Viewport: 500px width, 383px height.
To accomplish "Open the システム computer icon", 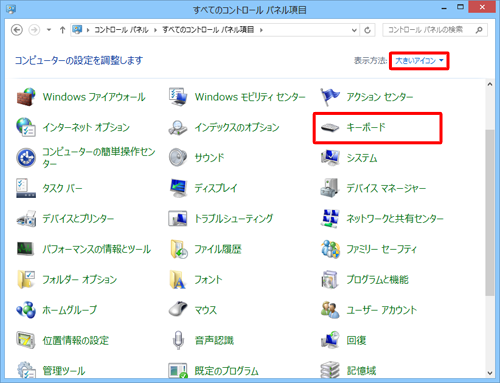I will tap(330, 158).
